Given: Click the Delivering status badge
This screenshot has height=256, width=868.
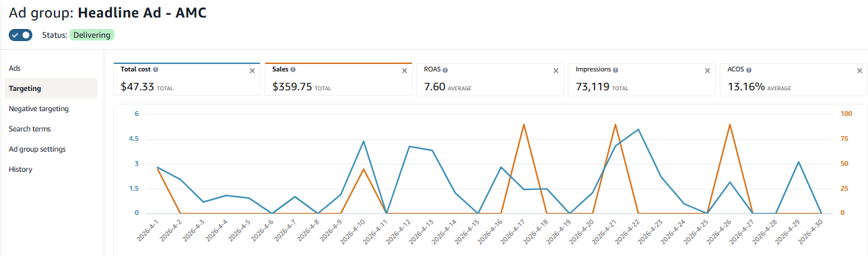Looking at the screenshot, I should point(92,35).
